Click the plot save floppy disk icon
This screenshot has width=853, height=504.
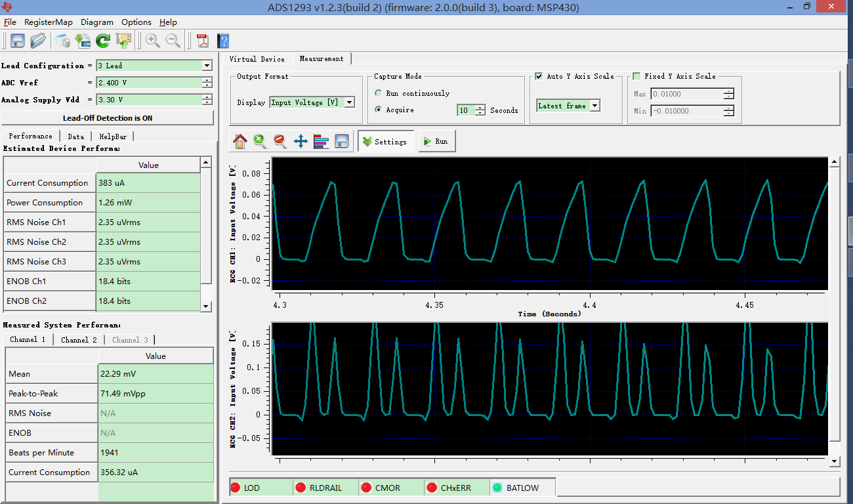point(341,141)
